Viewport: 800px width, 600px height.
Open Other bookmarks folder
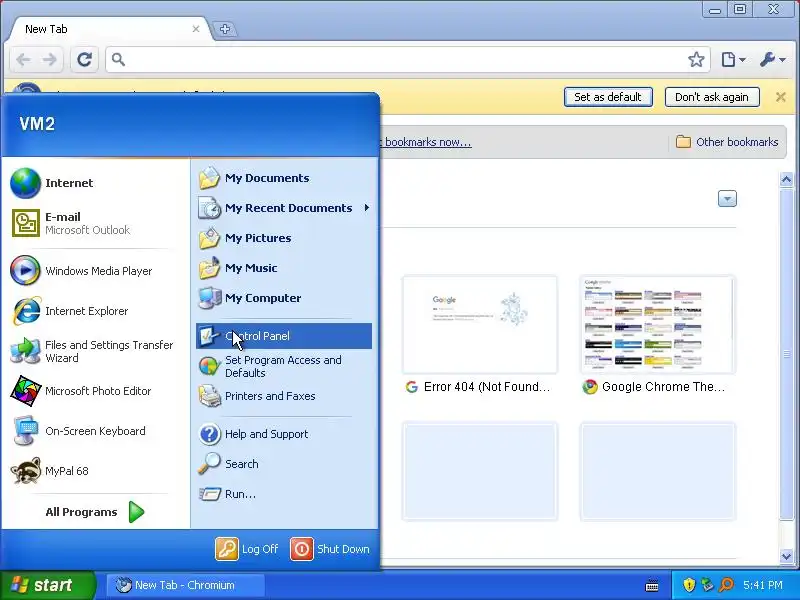point(727,142)
